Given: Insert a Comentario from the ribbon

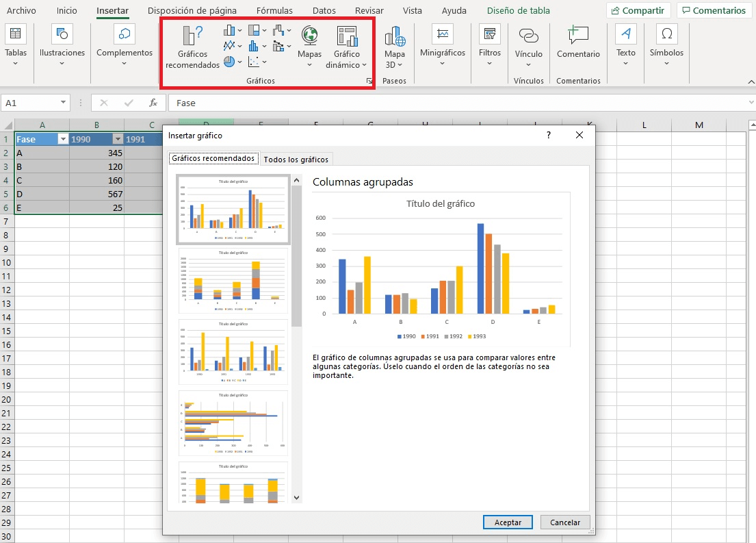Looking at the screenshot, I should (578, 42).
